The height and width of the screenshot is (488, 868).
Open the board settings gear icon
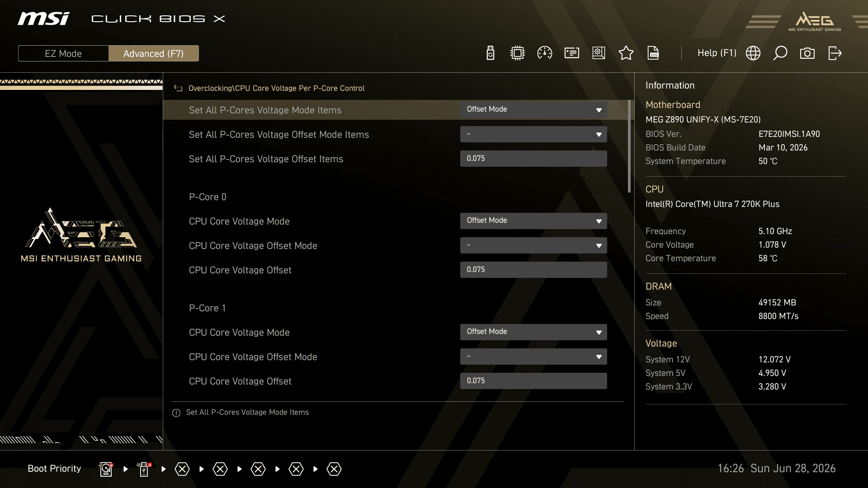click(x=599, y=53)
